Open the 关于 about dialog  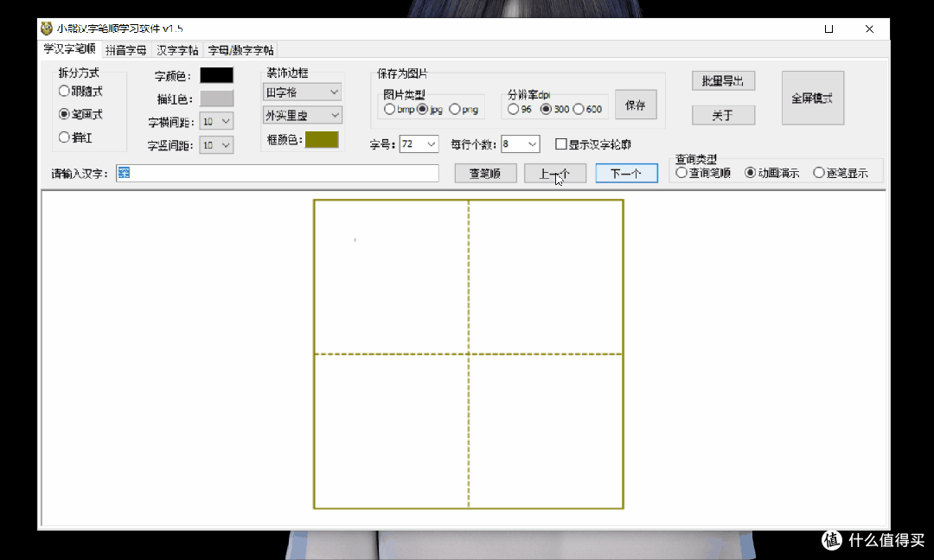point(723,116)
